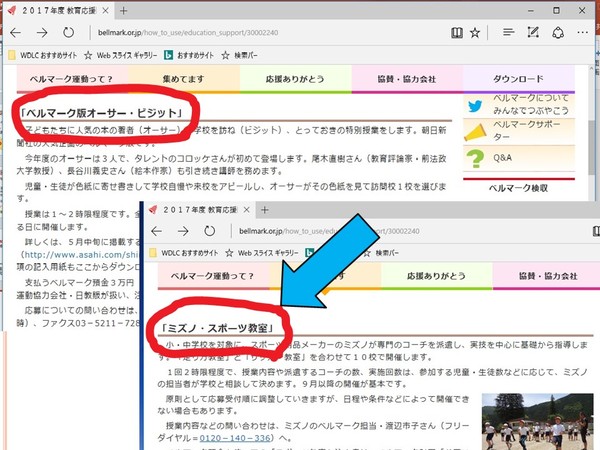Screen dimensions: 600x450
Task: Open the sports day photo thumbnail
Action: tap(537, 422)
